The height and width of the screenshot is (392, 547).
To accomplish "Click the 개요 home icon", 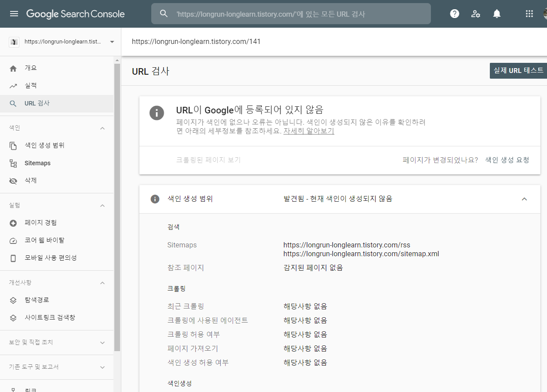I will pos(13,68).
